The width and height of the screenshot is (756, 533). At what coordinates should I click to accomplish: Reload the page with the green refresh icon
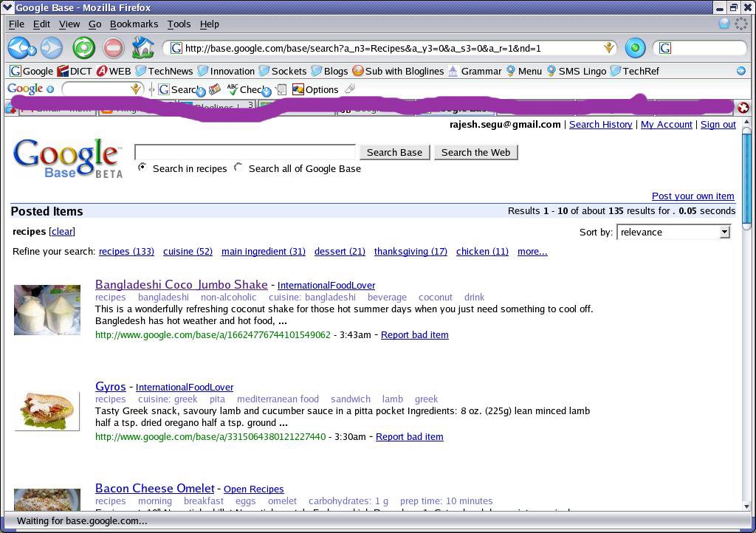pos(84,48)
